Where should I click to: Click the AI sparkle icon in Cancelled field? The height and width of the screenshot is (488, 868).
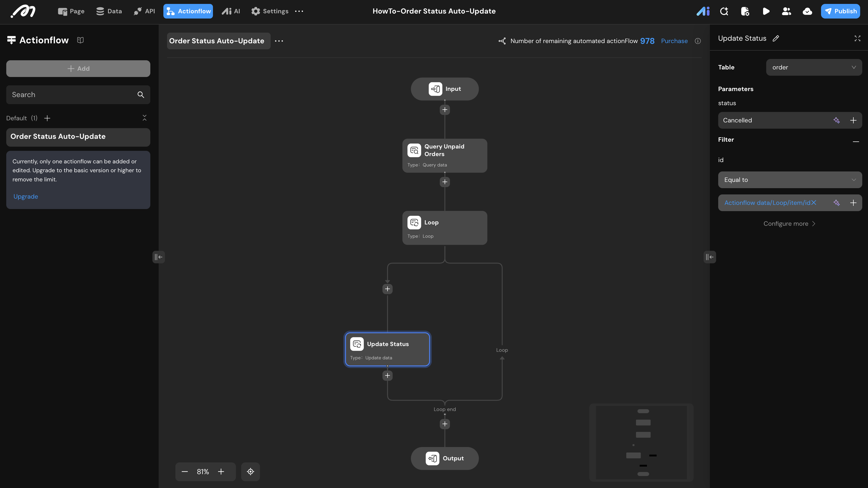[836, 120]
